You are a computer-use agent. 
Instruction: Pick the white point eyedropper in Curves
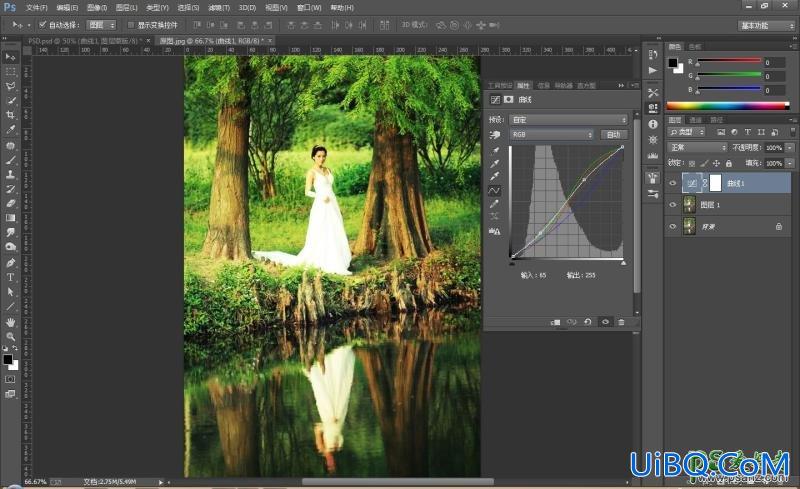(x=494, y=177)
